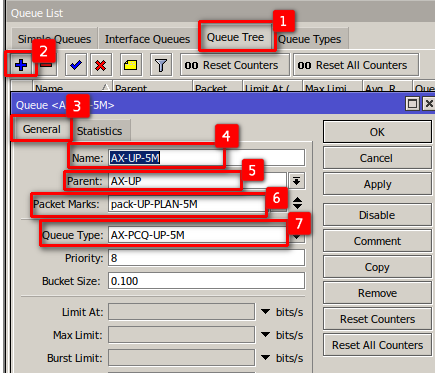This screenshot has height=373, width=435.
Task: Open the Parent dropdown arrow
Action: pyautogui.click(x=296, y=181)
